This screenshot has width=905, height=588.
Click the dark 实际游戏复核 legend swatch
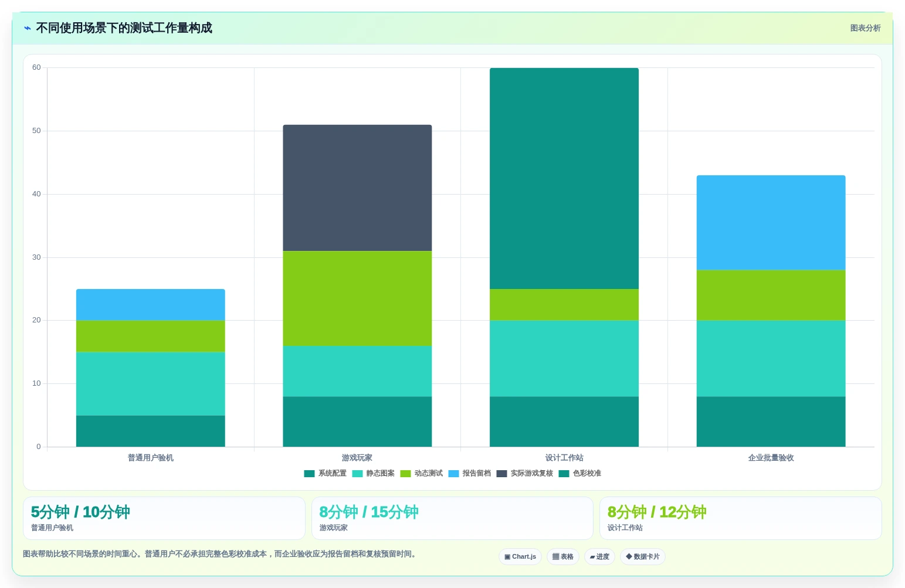(x=501, y=474)
